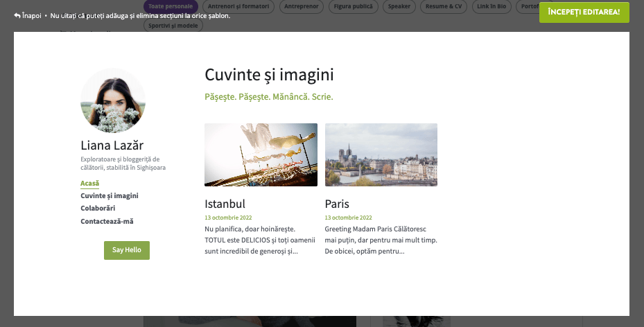Open the Acasă navigation link

[x=89, y=184]
